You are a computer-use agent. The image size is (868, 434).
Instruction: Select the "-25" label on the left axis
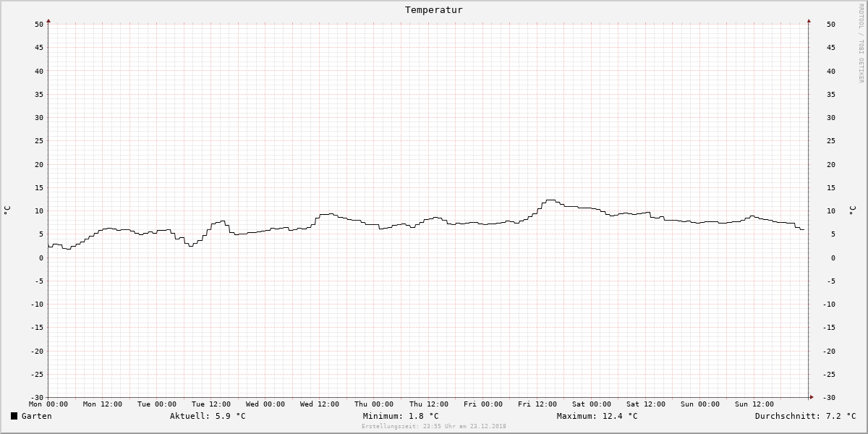38,375
